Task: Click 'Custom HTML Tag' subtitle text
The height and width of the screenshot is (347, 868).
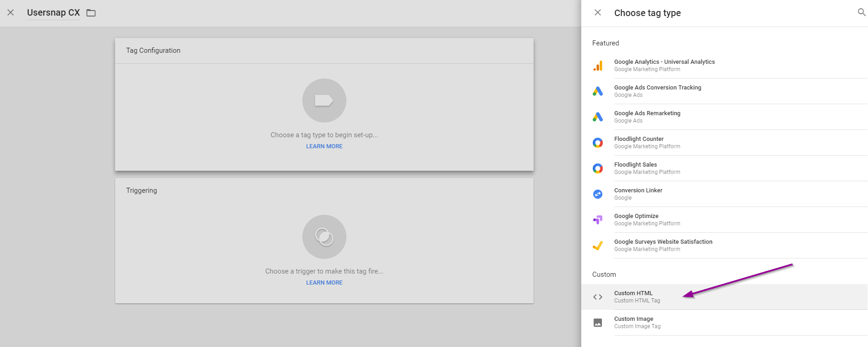Action: [x=637, y=301]
